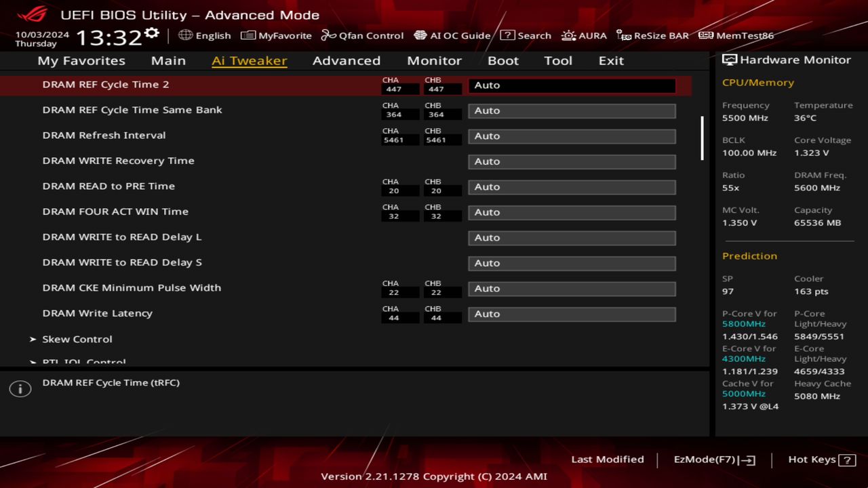Image resolution: width=868 pixels, height=488 pixels.
Task: Click CHA value 5461 for Refresh Interval
Action: click(400, 140)
